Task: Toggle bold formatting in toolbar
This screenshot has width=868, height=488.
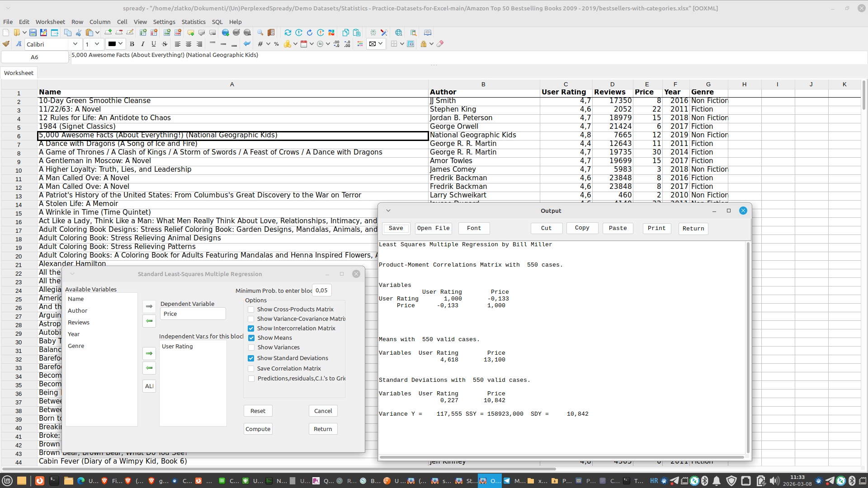Action: point(132,44)
